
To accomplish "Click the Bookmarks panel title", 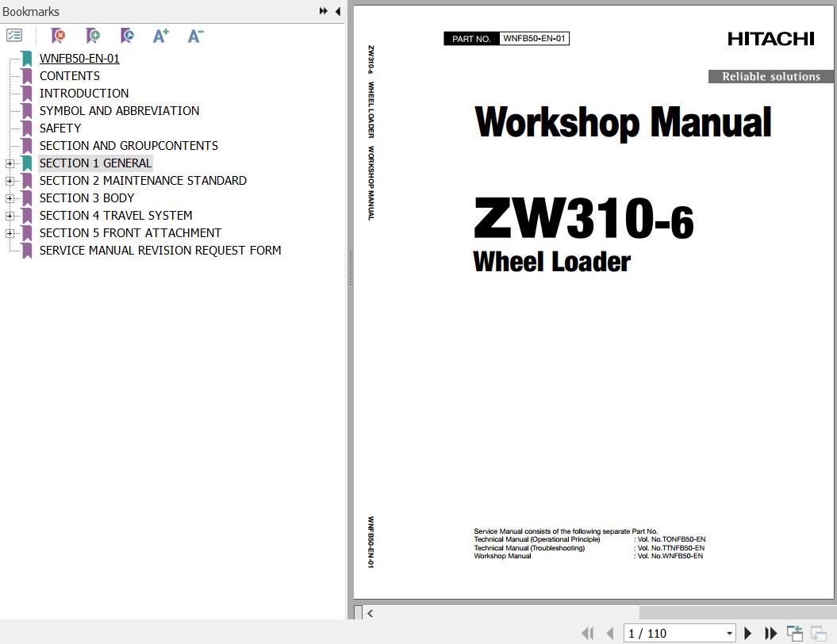I will click(x=30, y=11).
